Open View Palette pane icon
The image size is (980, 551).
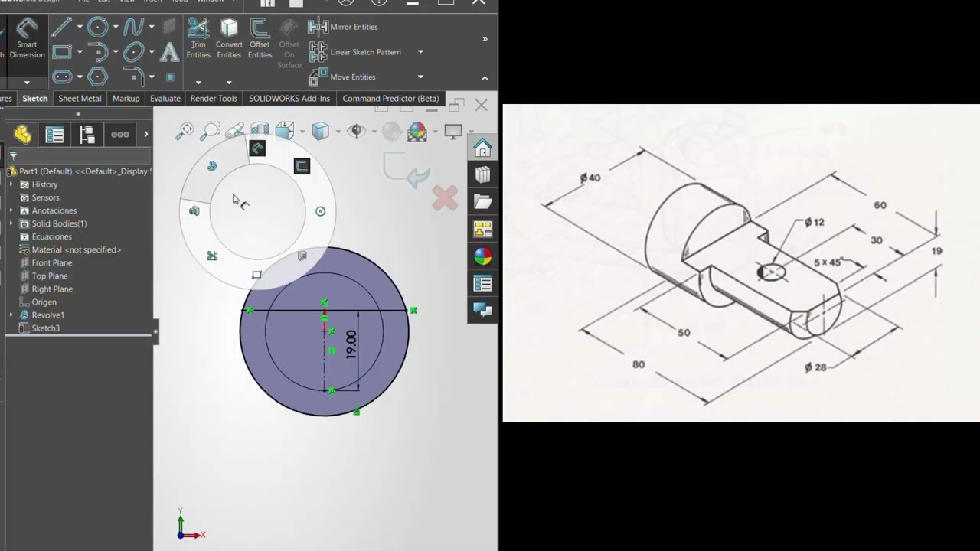(x=482, y=230)
